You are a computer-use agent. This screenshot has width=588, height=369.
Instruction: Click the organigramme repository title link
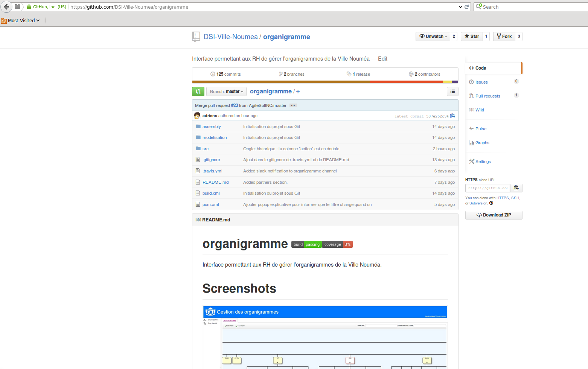[286, 37]
